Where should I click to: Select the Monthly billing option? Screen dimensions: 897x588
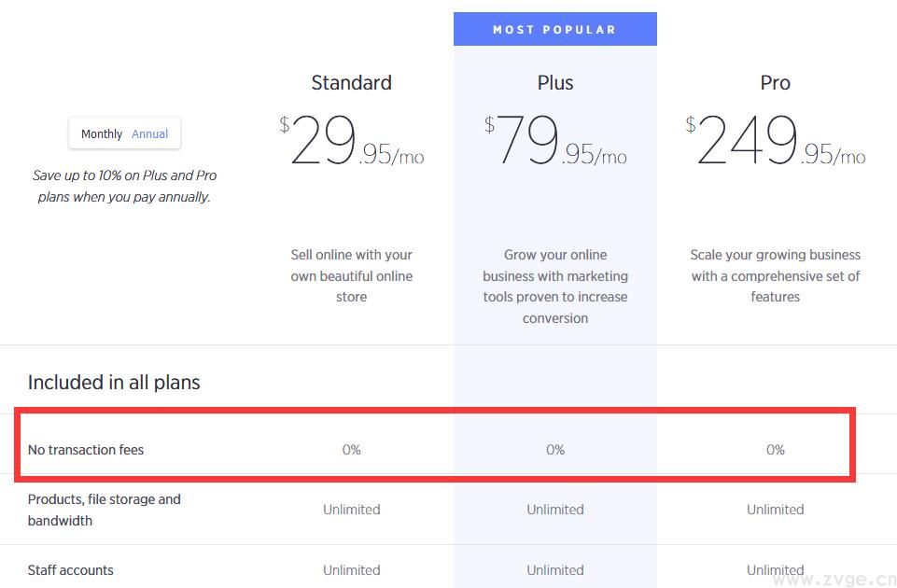pos(102,133)
